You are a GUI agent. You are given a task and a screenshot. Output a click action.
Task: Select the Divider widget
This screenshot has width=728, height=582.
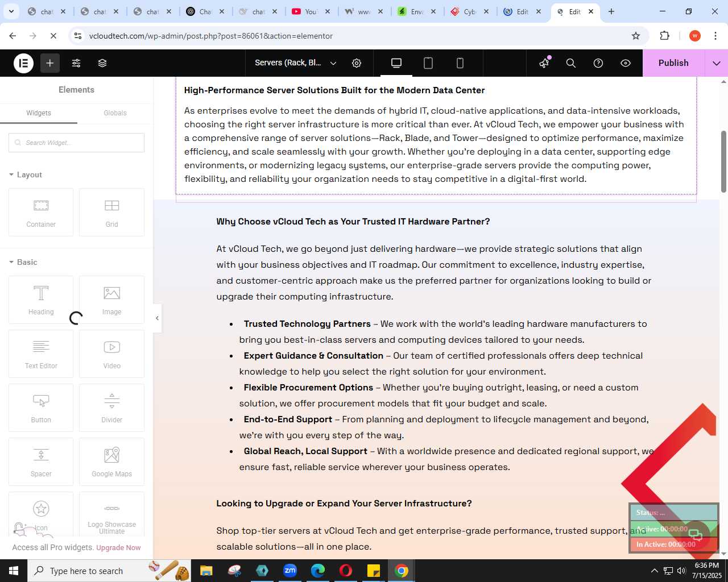[111, 408]
